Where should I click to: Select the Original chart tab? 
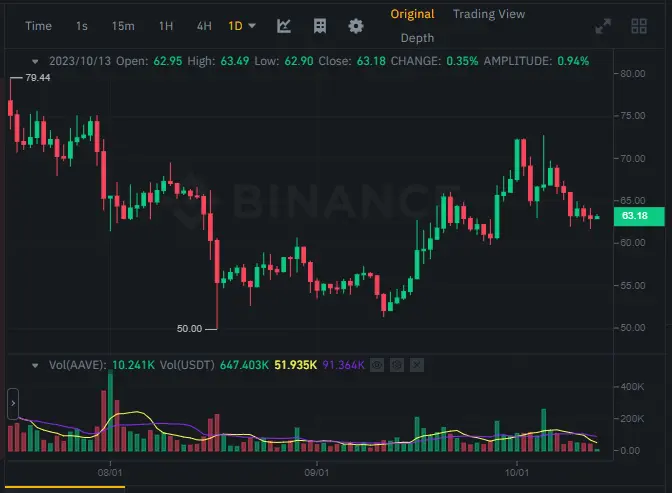(412, 14)
